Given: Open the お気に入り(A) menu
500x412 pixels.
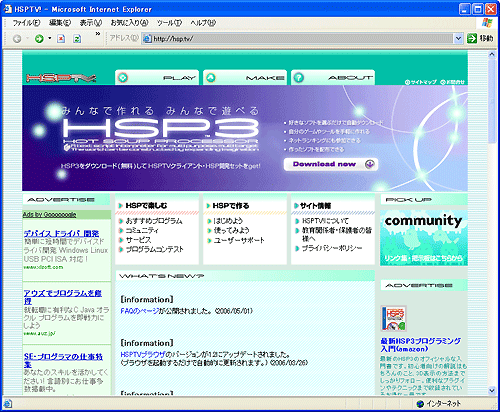Looking at the screenshot, I should tap(129, 23).
